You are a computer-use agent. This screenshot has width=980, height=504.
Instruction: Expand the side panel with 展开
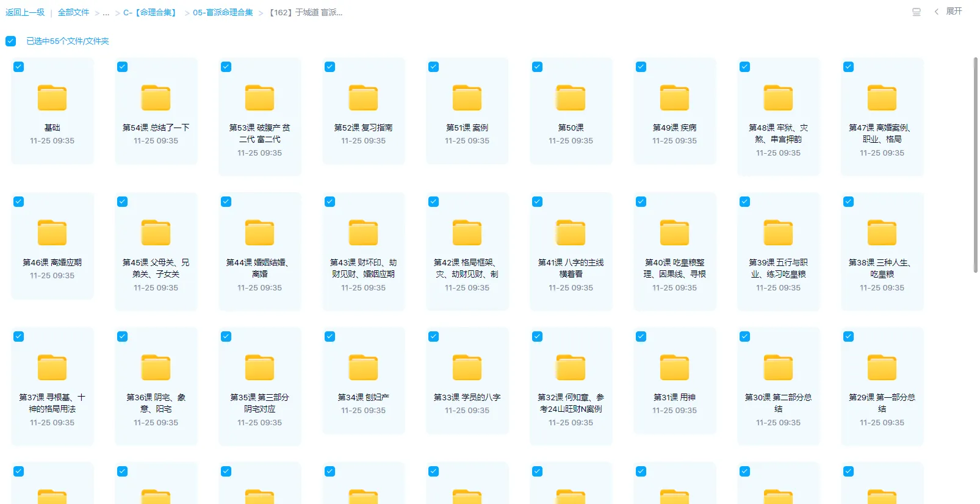(948, 12)
